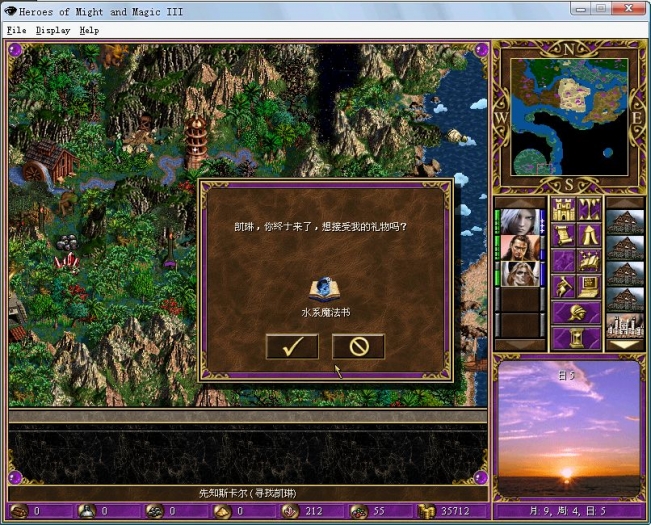
Task: Open the Quest Log scroll icon
Action: pos(562,237)
